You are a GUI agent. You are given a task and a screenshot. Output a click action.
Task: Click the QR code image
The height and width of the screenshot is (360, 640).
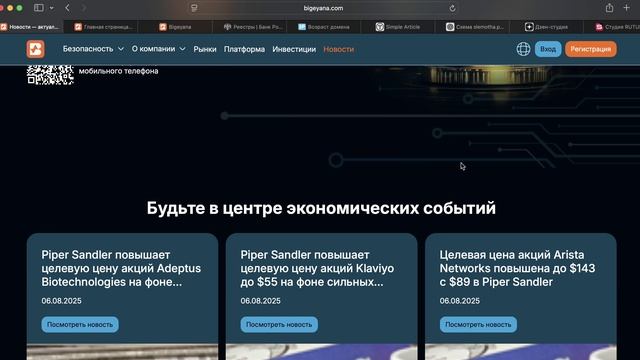[50, 75]
